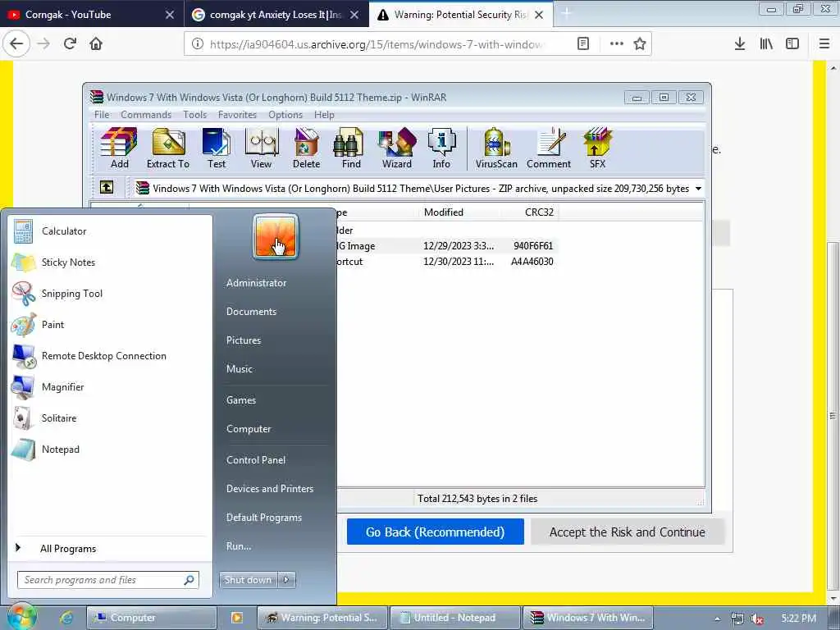Viewport: 840px width, 630px height.
Task: Open Devices and Printers
Action: pos(269,489)
